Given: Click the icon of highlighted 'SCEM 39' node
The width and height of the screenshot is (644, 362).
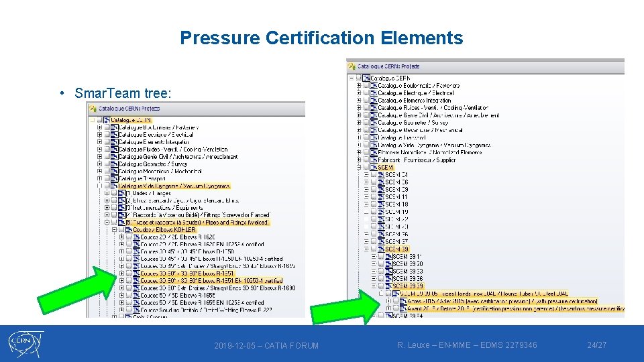Looking at the screenshot, I should pos(381,249).
